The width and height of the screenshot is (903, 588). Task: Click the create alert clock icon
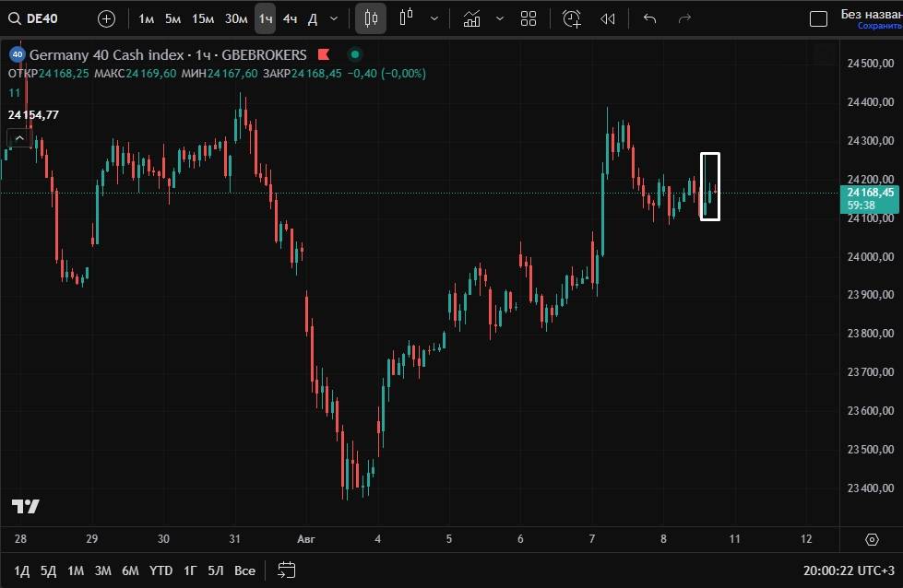click(x=572, y=18)
